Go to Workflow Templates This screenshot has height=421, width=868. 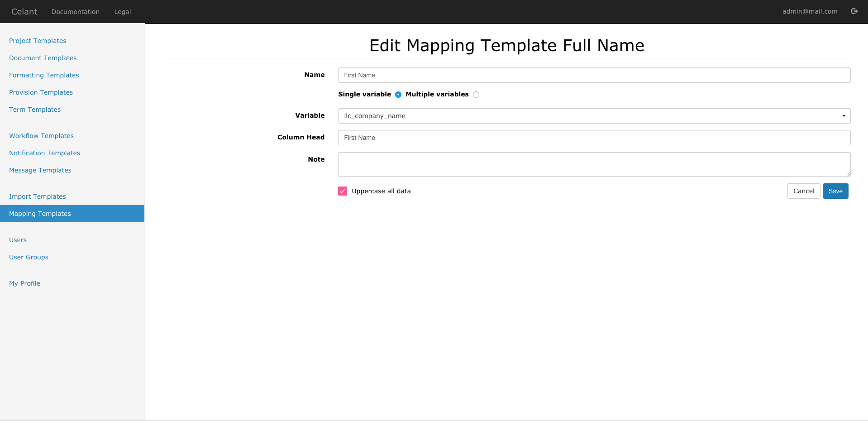point(41,136)
